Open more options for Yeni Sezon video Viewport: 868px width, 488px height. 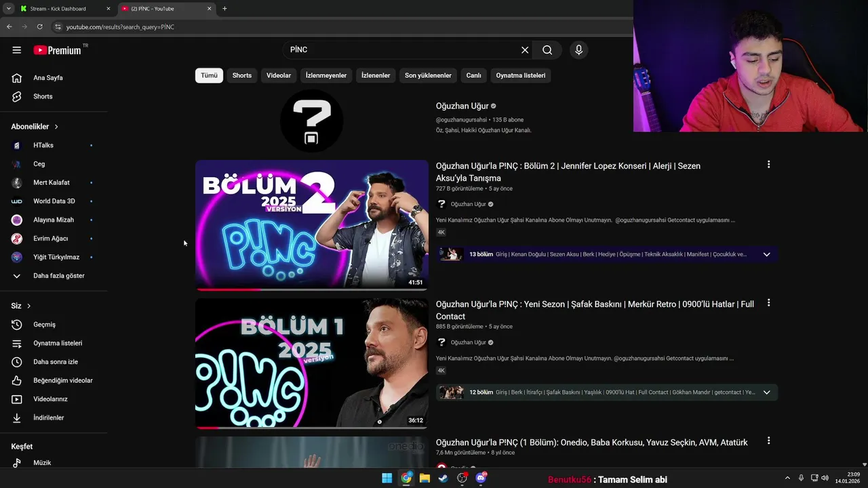tap(768, 303)
